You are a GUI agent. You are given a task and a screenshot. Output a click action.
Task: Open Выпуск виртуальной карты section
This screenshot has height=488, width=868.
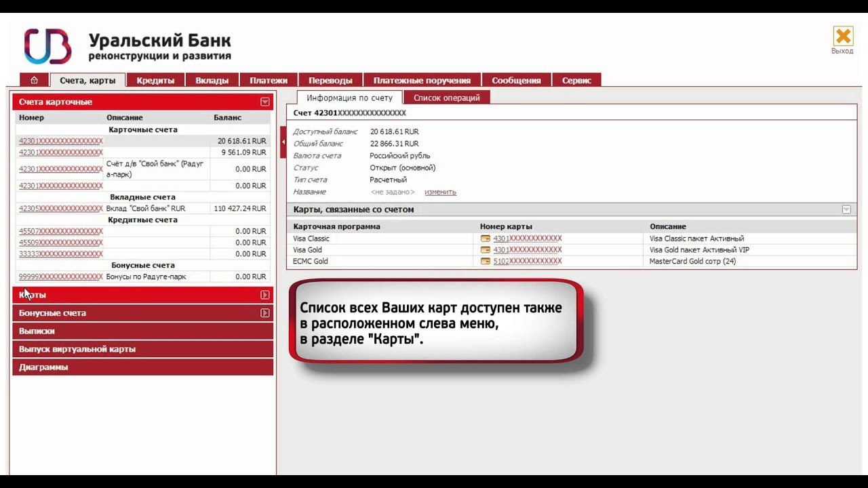[142, 349]
